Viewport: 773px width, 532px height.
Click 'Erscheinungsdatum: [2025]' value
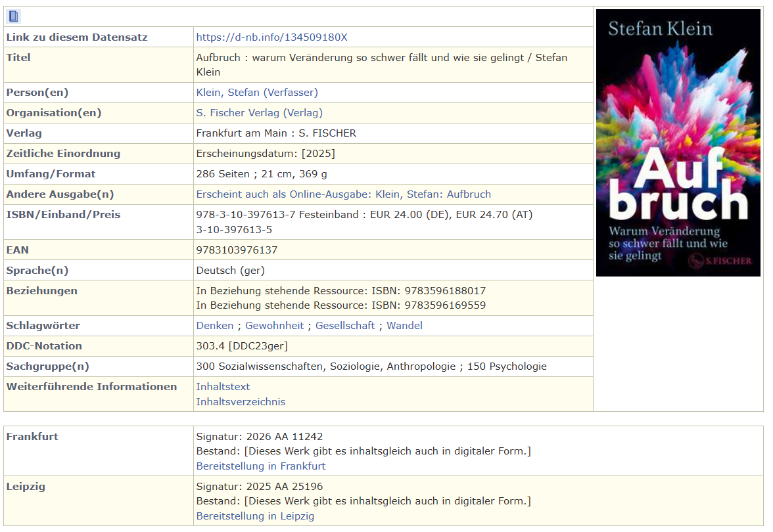[x=266, y=154]
